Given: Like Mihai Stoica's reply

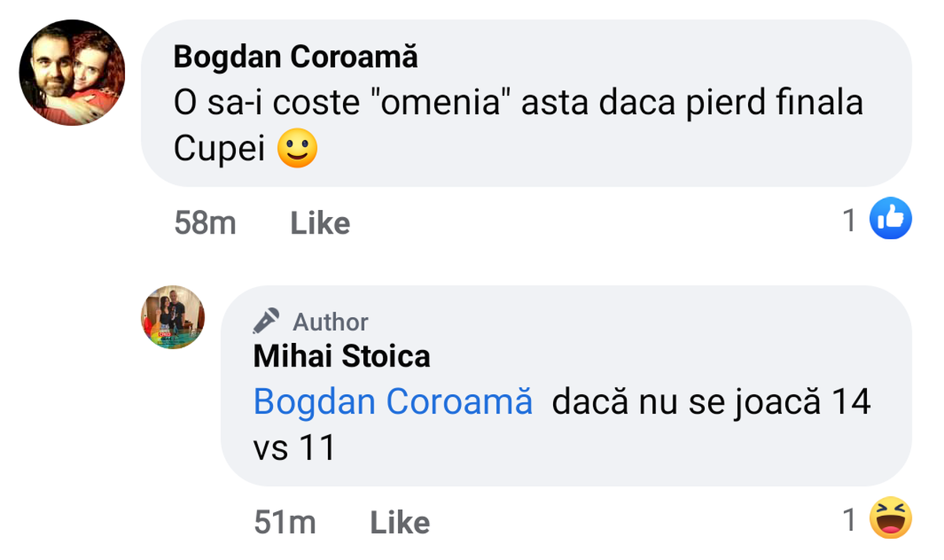Looking at the screenshot, I should pos(399,521).
